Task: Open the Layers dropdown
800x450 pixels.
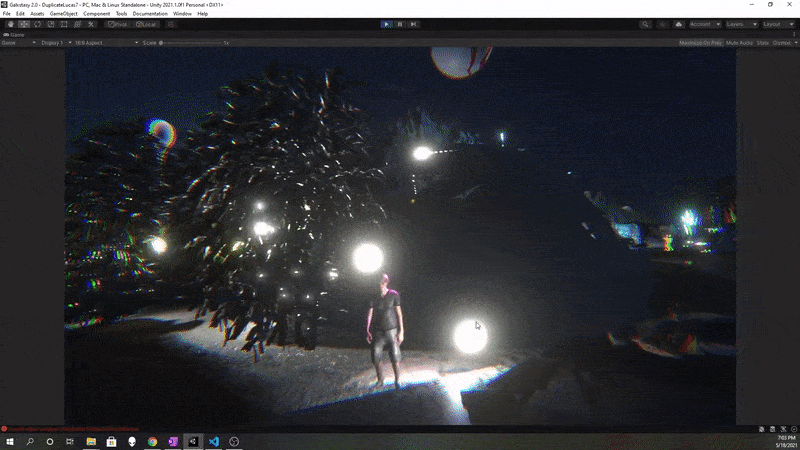Action: click(x=741, y=24)
